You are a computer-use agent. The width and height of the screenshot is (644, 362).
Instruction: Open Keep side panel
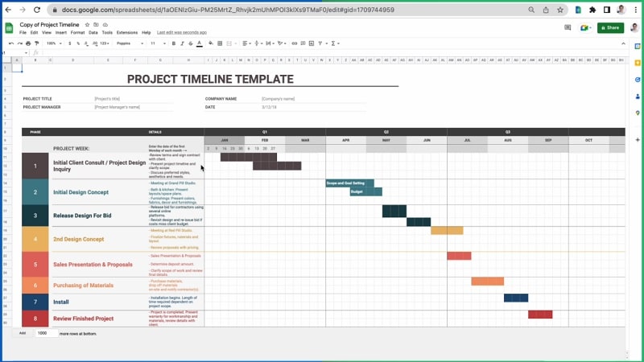tap(638, 63)
